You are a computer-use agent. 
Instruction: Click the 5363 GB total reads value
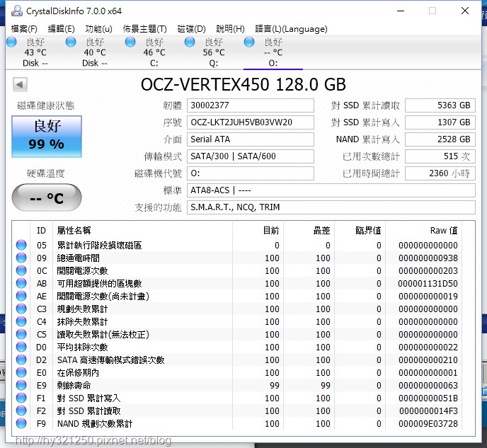point(440,105)
